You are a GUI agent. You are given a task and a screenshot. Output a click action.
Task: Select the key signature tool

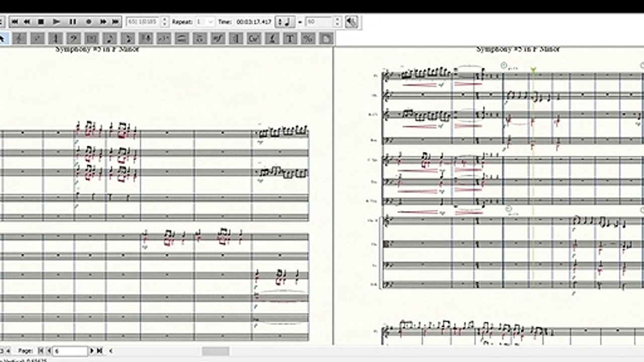point(37,38)
